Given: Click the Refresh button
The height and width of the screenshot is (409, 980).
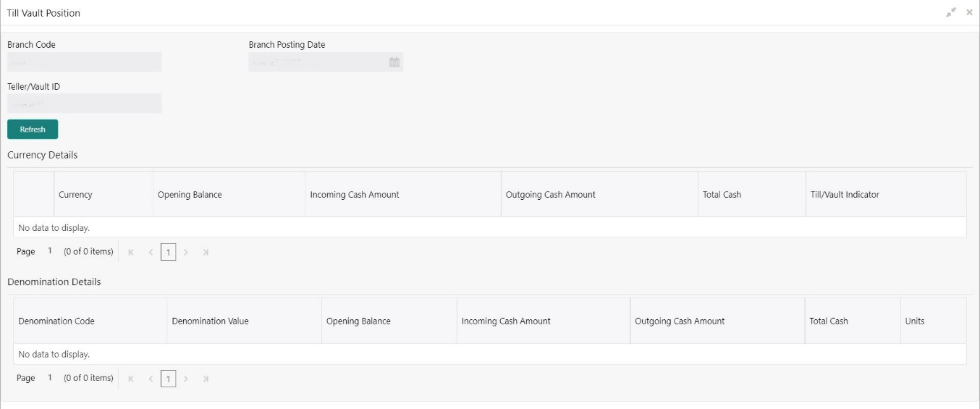Looking at the screenshot, I should (x=33, y=130).
